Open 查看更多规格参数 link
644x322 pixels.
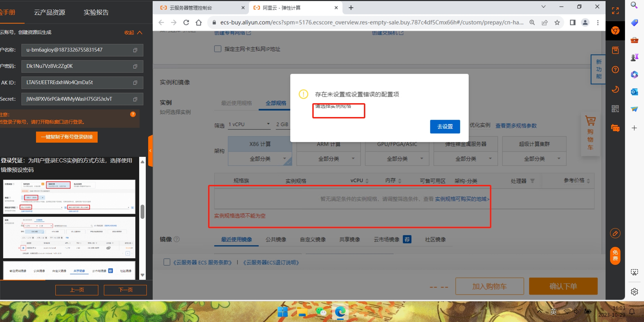tap(516, 126)
